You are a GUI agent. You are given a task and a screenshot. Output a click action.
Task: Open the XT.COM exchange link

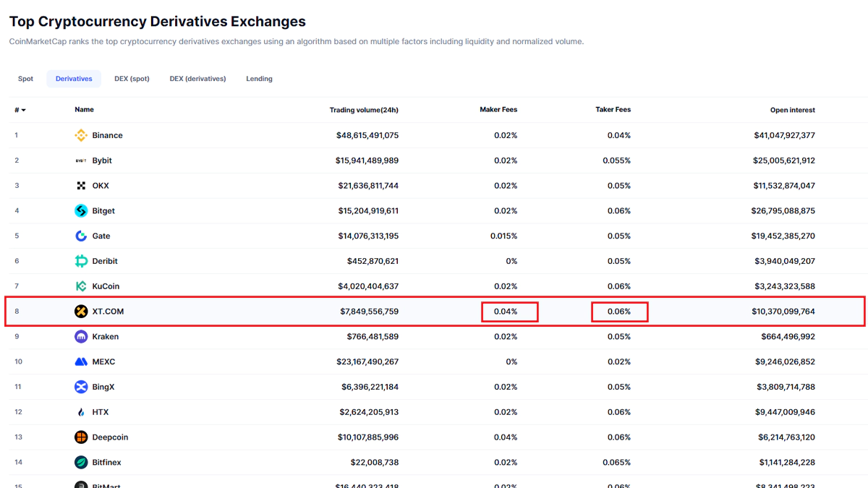click(108, 312)
